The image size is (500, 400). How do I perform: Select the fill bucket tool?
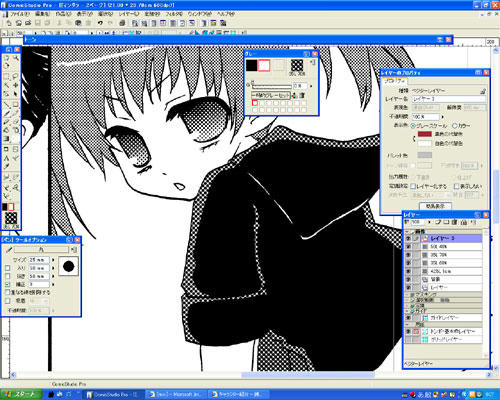6,130
